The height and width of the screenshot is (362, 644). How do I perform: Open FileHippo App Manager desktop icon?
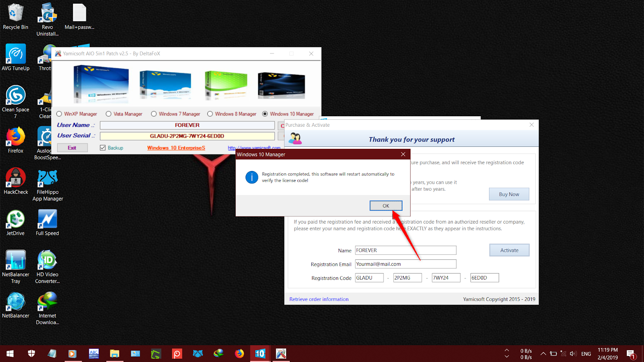tap(47, 185)
